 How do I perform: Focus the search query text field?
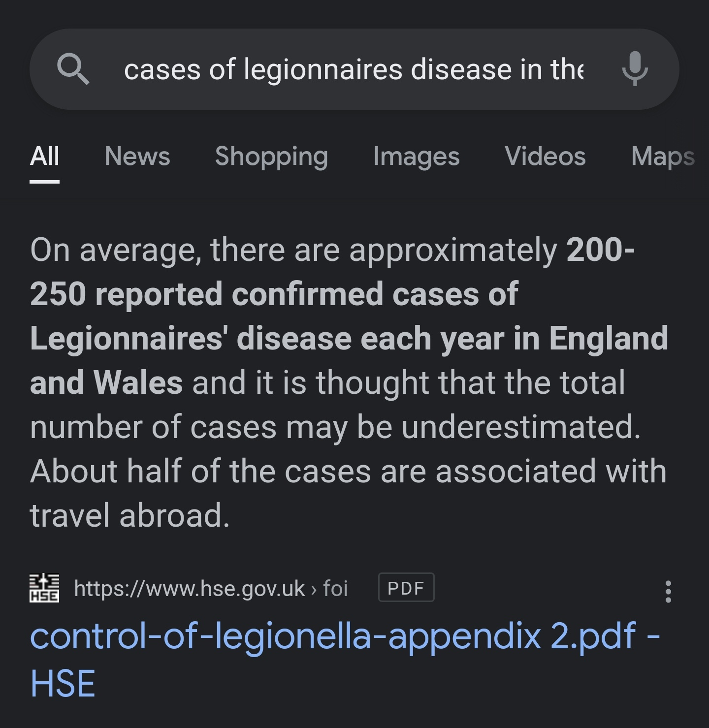354,69
